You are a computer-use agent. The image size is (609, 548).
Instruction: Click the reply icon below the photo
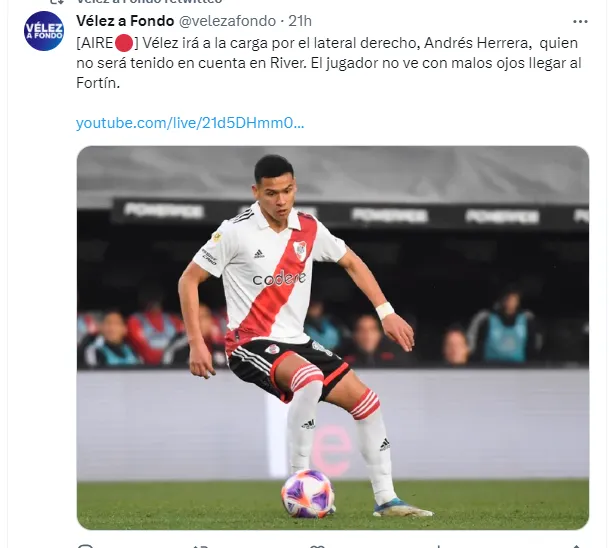[86, 546]
